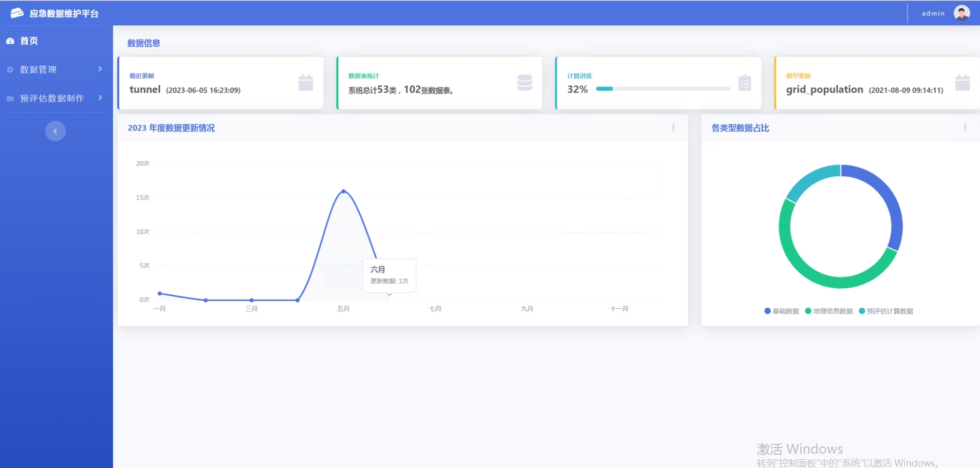Toggle 预评估计算数据 legend item

886,311
